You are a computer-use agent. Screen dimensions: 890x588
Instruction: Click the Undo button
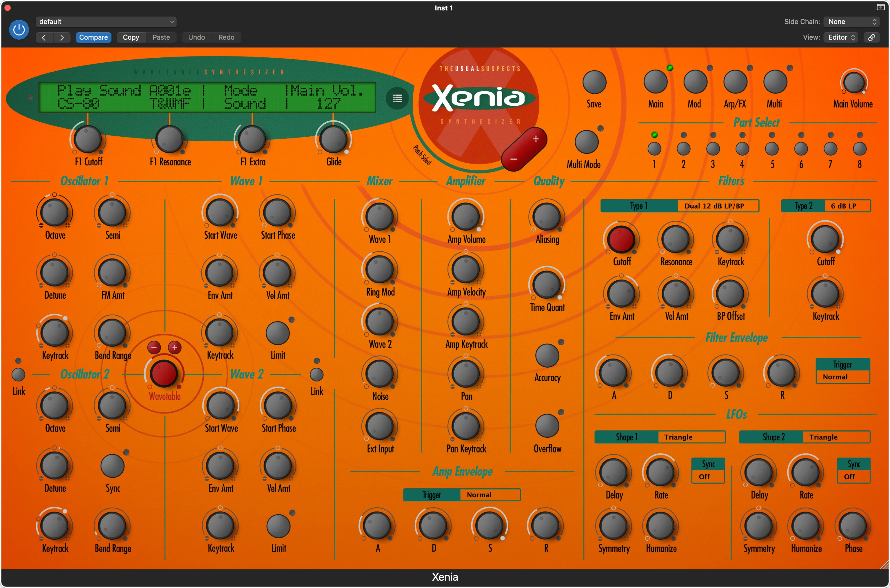point(196,37)
